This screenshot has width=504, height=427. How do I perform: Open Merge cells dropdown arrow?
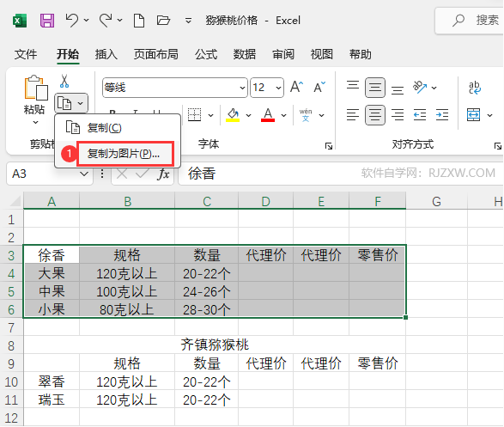point(489,115)
